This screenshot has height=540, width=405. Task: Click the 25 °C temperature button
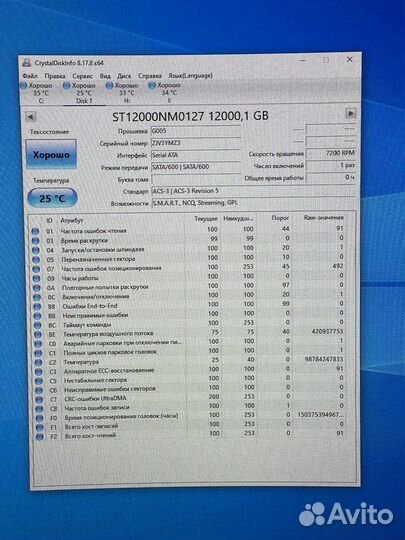tap(52, 198)
